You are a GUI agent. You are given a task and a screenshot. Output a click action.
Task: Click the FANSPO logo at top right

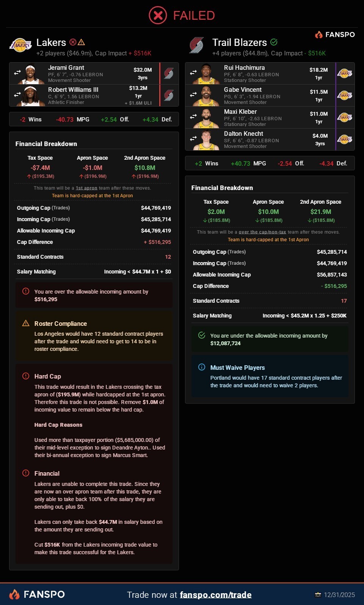pos(335,35)
